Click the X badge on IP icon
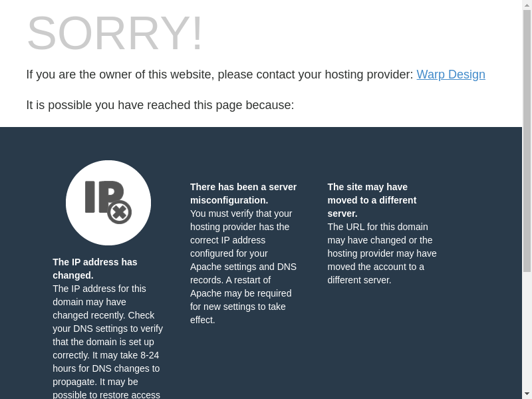The width and height of the screenshot is (532, 399). click(120, 212)
